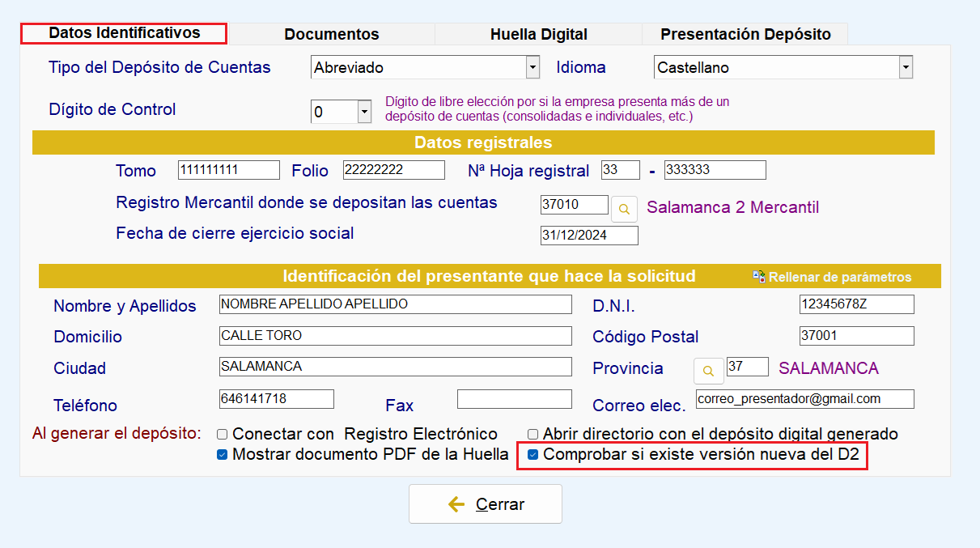Viewport: 980px width, 548px height.
Task: Expand the Idioma dropdown list
Action: pos(906,68)
